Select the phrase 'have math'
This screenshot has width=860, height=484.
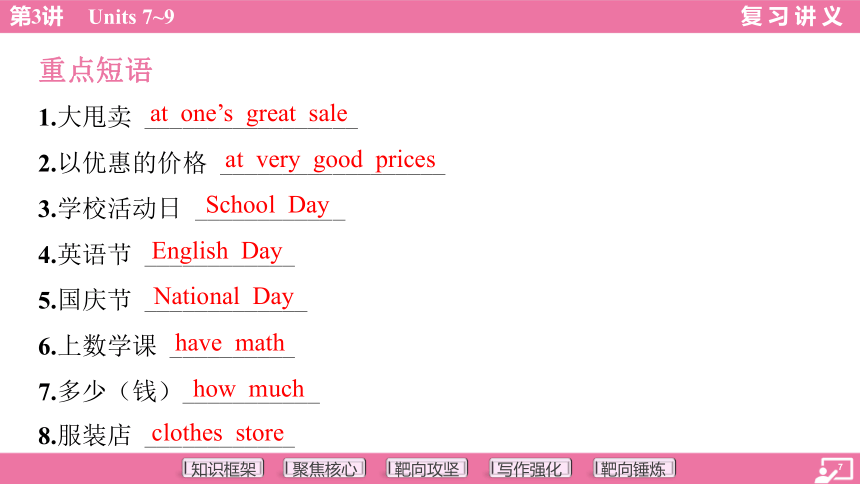pyautogui.click(x=230, y=343)
